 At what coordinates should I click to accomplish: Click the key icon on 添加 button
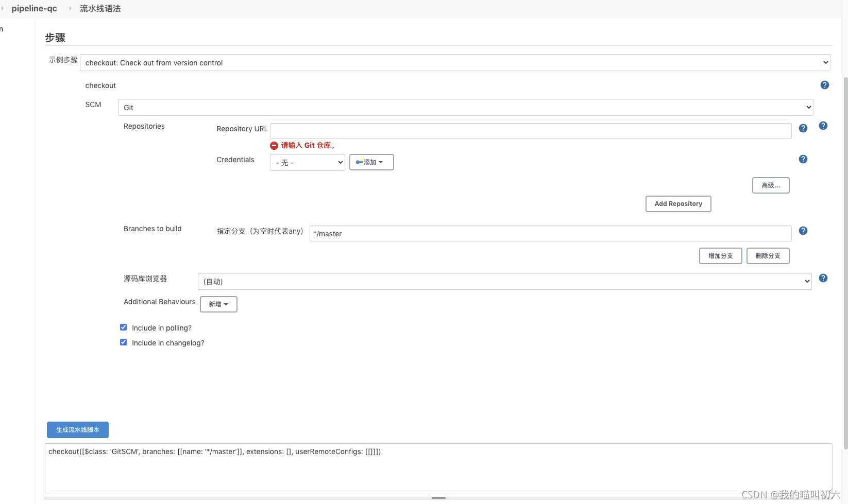(360, 162)
